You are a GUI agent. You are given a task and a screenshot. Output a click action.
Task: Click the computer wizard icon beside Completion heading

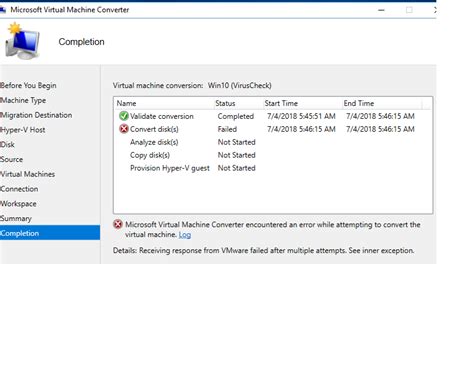click(x=22, y=41)
